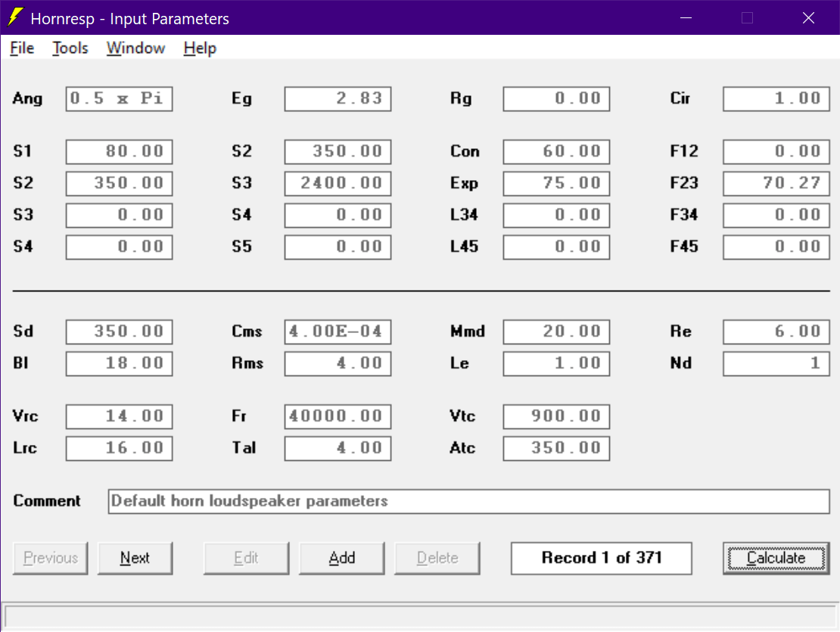Click into the Rms value field
The width and height of the screenshot is (840, 632).
point(338,363)
